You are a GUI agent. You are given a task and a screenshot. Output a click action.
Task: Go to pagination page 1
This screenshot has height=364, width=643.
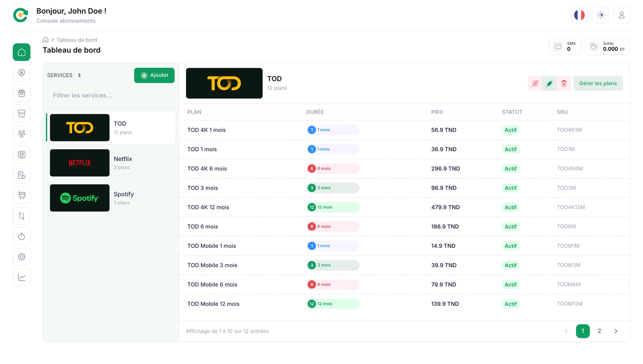point(582,331)
